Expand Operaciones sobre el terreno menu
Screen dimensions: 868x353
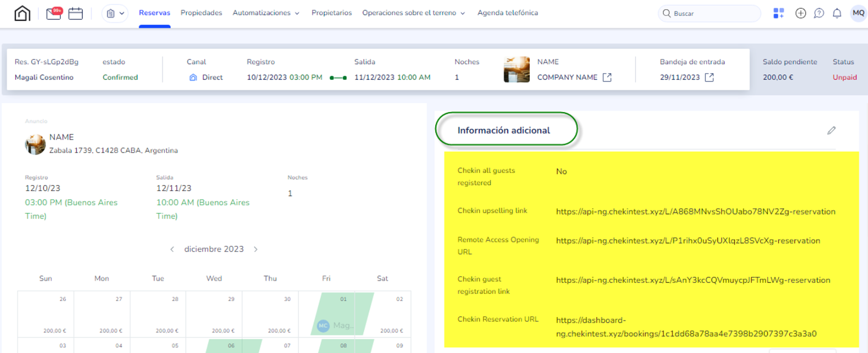tap(413, 13)
